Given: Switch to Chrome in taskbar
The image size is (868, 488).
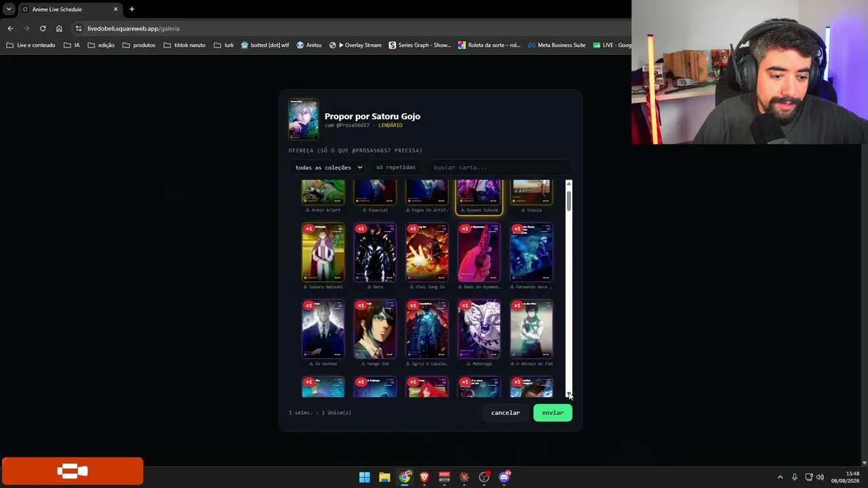Looking at the screenshot, I should [404, 477].
